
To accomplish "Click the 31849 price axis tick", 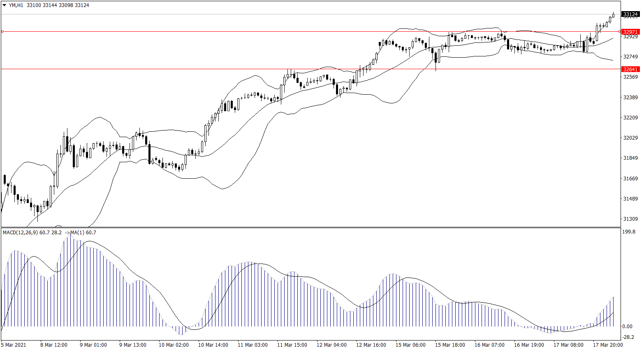I will 630,158.
